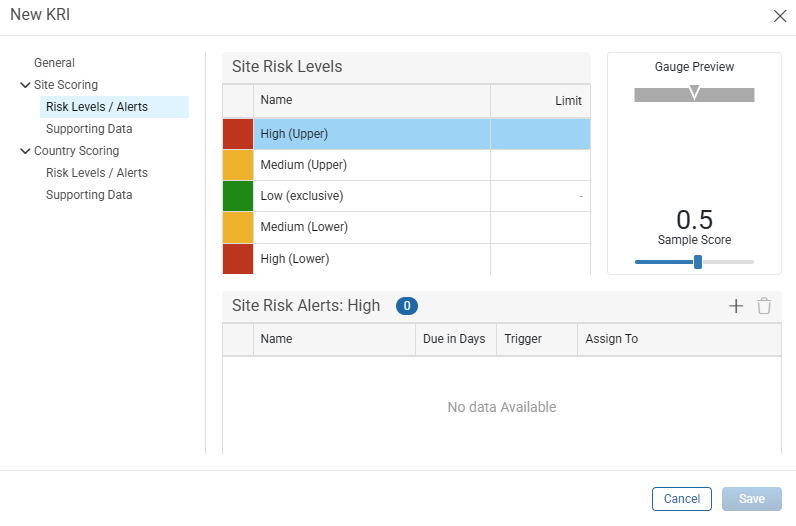Screen dimensions: 796x526
Task: Add a new site risk alert
Action: [x=736, y=306]
